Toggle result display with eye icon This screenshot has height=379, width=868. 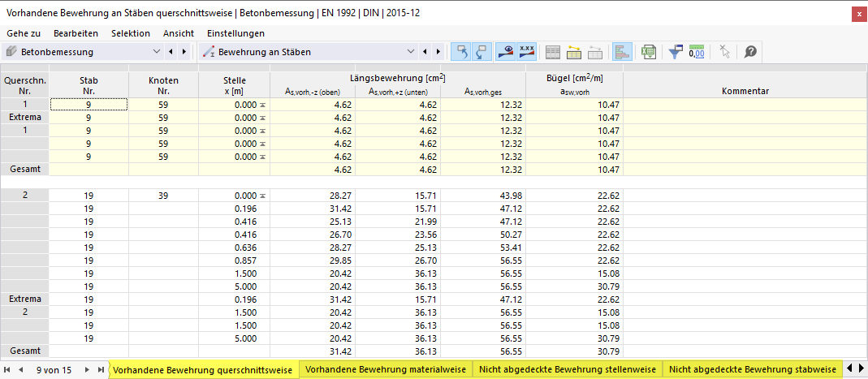(505, 52)
